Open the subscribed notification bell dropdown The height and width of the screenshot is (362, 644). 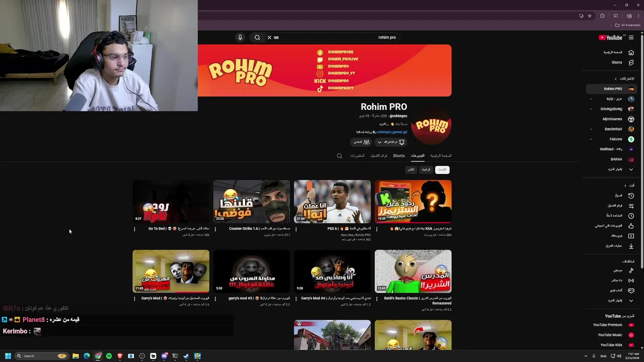tap(391, 142)
